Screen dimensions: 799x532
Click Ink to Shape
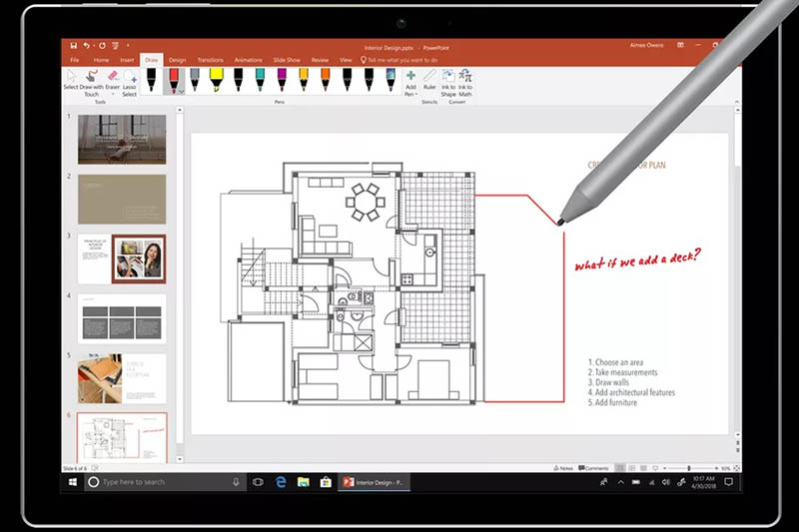(x=448, y=84)
